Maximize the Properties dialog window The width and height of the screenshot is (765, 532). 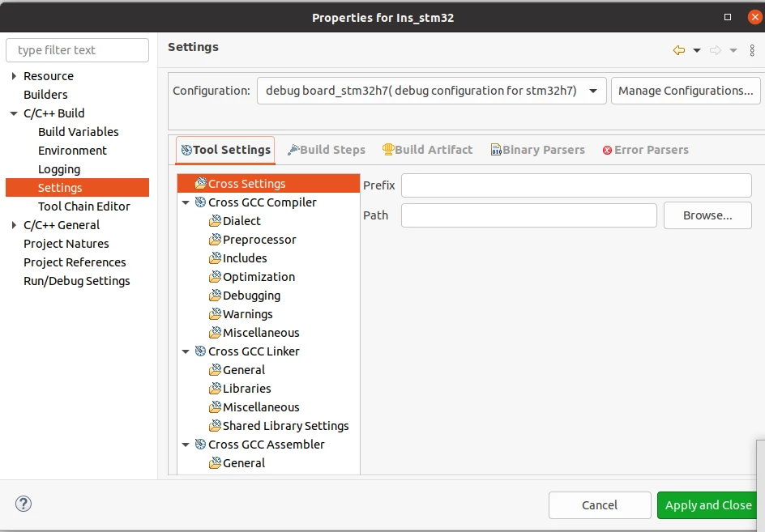tap(728, 17)
